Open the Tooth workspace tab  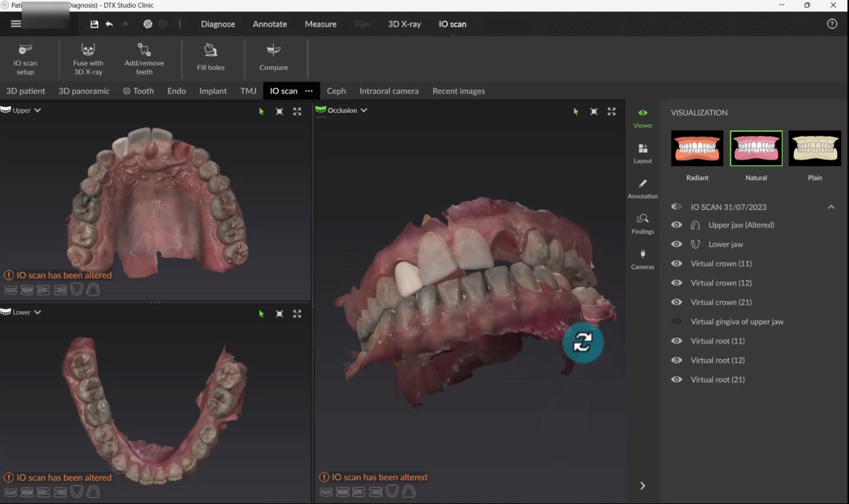click(139, 91)
